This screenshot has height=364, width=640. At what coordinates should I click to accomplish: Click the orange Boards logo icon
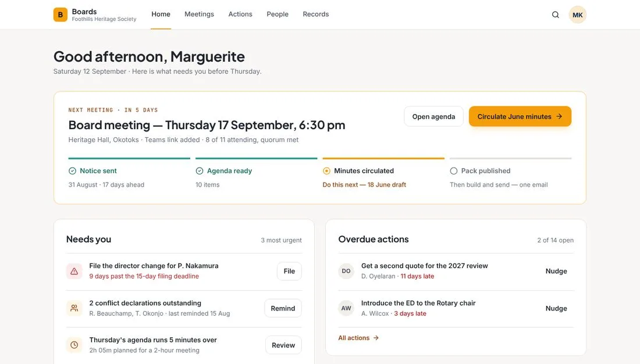coord(61,15)
